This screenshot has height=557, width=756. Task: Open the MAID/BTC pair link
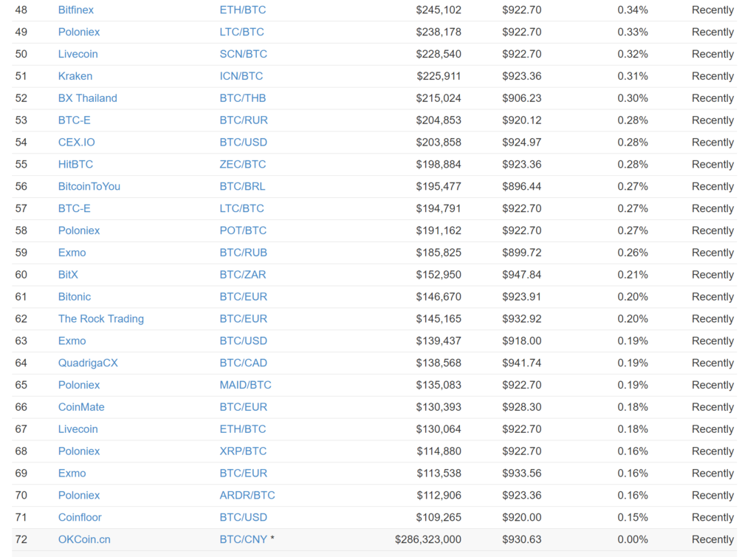pos(245,385)
